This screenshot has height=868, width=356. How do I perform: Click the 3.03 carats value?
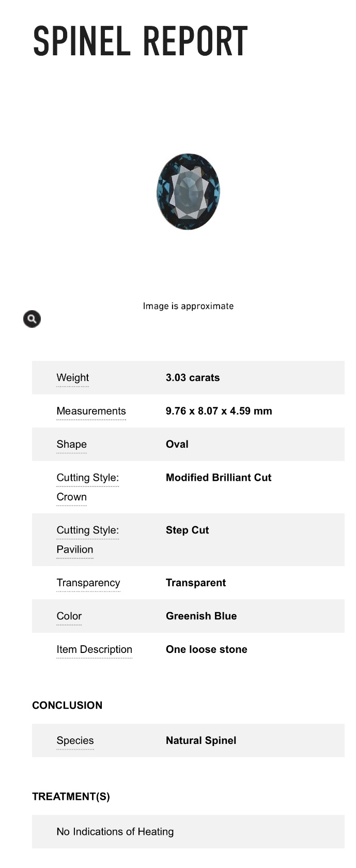[193, 378]
